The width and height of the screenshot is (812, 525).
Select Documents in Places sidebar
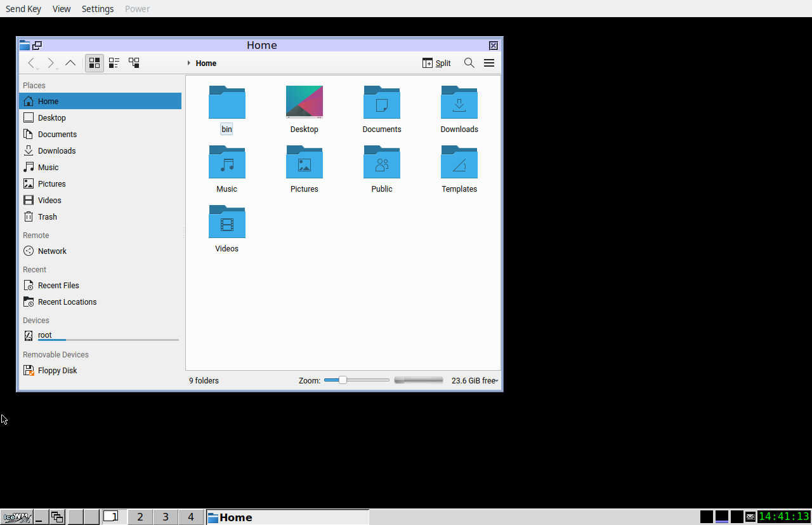(x=100, y=134)
